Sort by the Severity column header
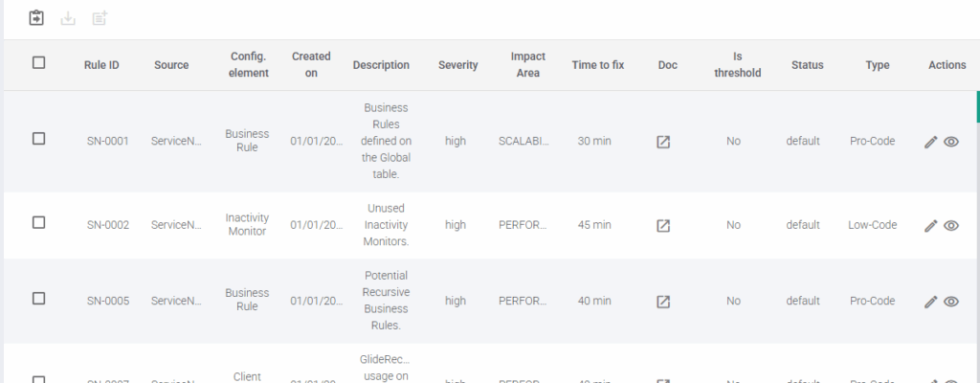The height and width of the screenshot is (383, 980). 457,65
